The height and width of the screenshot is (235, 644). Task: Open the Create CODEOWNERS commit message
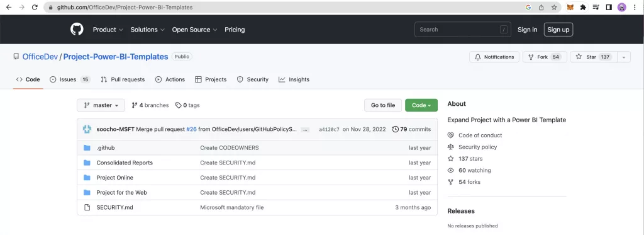[x=230, y=148]
